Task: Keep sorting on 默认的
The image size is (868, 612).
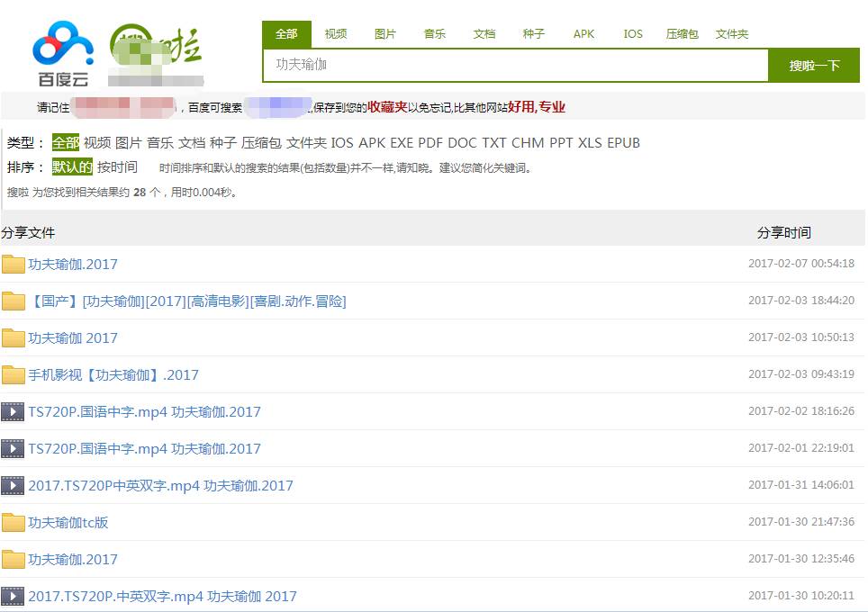Action: pyautogui.click(x=71, y=167)
